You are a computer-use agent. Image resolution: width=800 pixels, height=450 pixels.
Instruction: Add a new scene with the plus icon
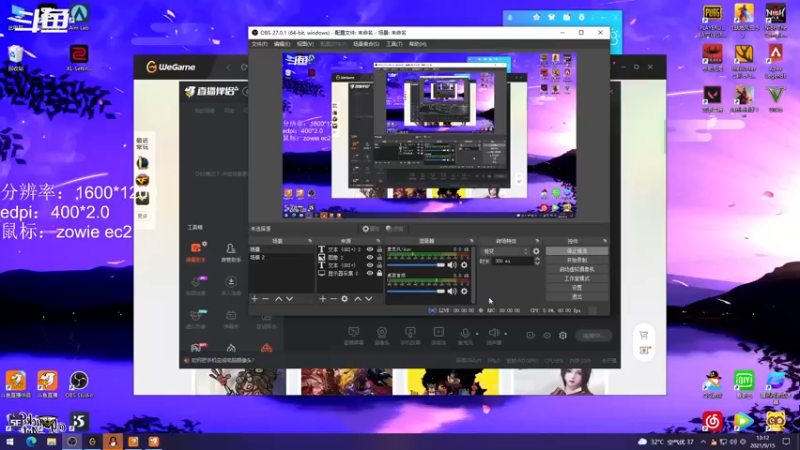point(255,299)
